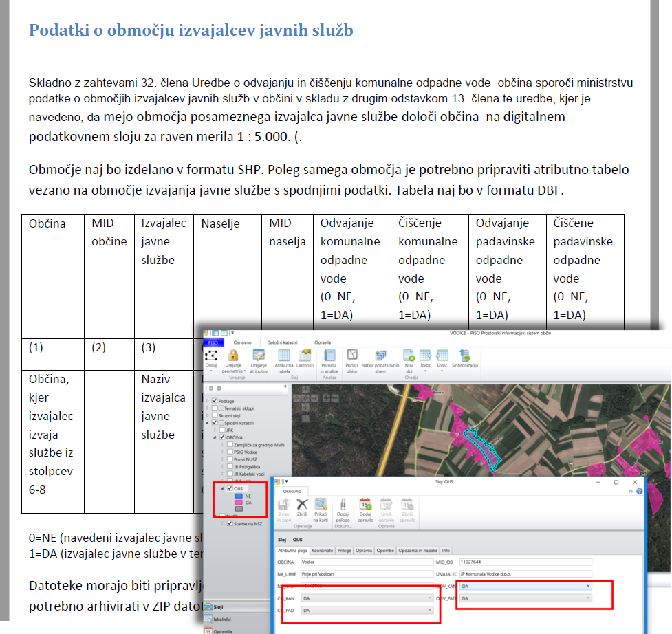Create a layer with Nov sloj
This screenshot has width=672, height=634.
[409, 356]
